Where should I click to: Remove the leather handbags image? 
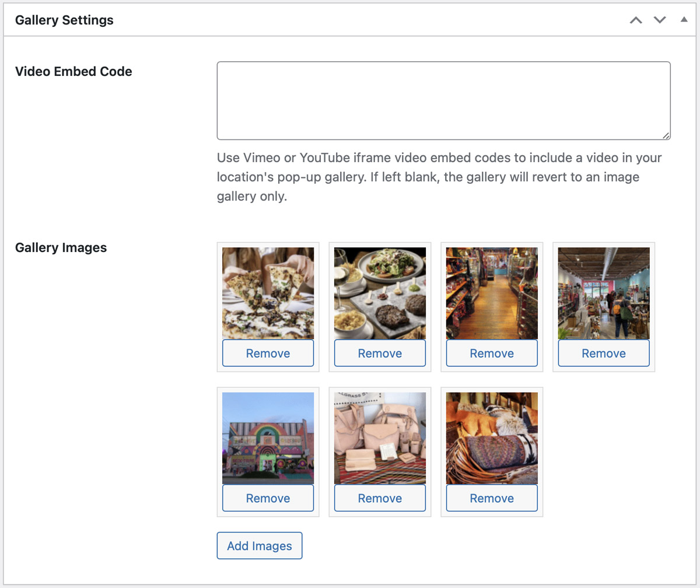tap(380, 498)
